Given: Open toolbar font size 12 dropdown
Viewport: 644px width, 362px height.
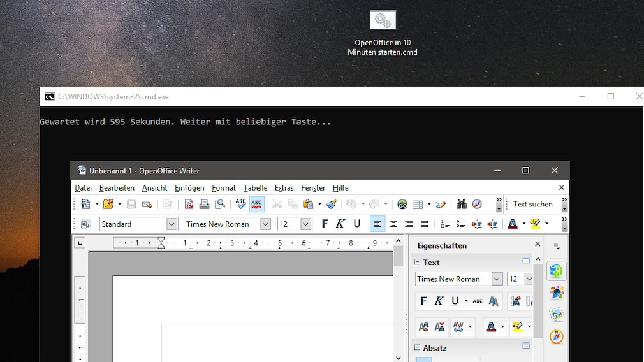Looking at the screenshot, I should [305, 224].
